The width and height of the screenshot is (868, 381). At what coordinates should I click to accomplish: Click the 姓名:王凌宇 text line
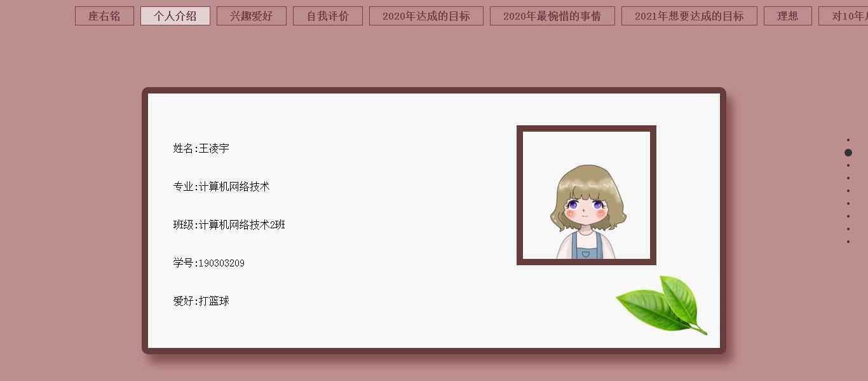[201, 148]
